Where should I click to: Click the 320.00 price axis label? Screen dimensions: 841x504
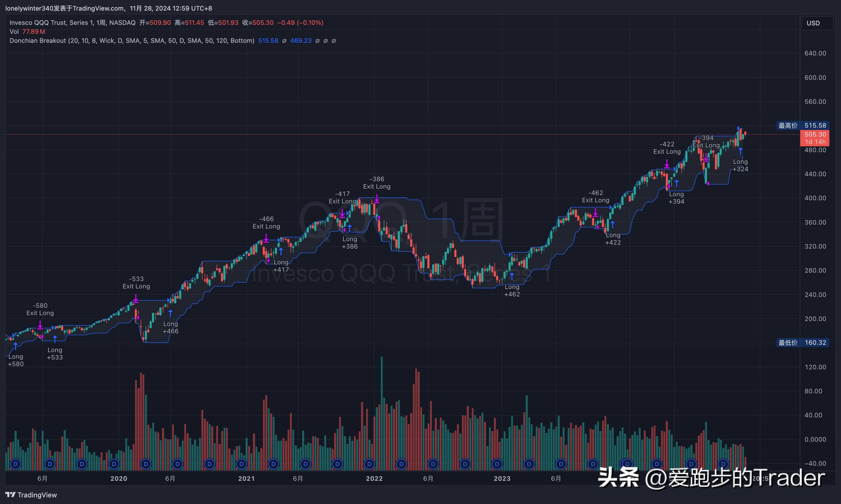(815, 246)
